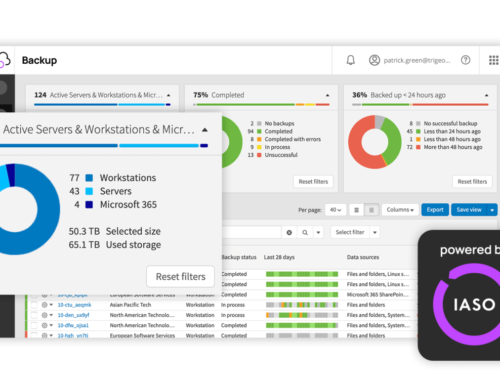Reset filters in the Backed up widget

point(472,182)
